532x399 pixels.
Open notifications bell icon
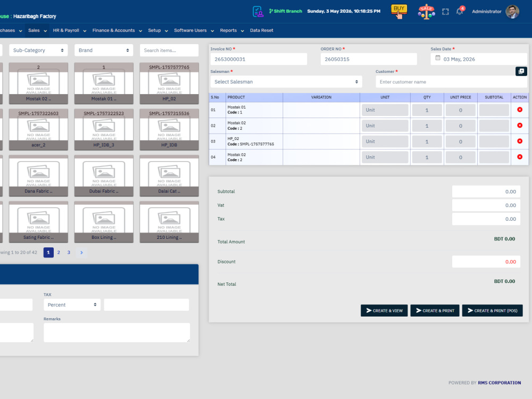(460, 11)
